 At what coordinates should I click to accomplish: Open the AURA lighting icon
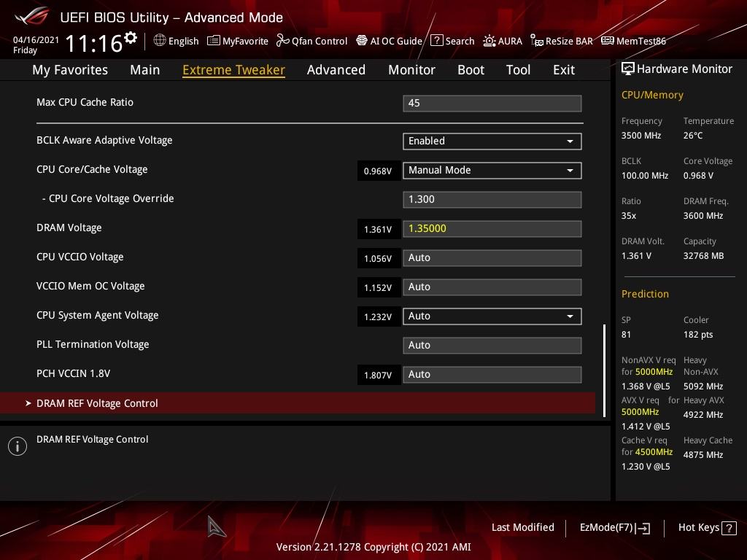click(489, 41)
